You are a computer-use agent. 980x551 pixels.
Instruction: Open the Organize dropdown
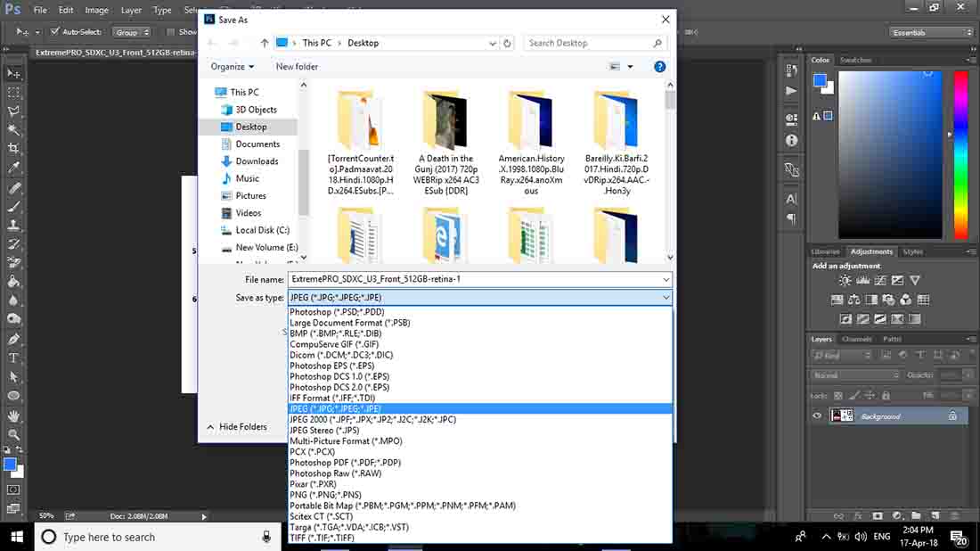(x=232, y=67)
